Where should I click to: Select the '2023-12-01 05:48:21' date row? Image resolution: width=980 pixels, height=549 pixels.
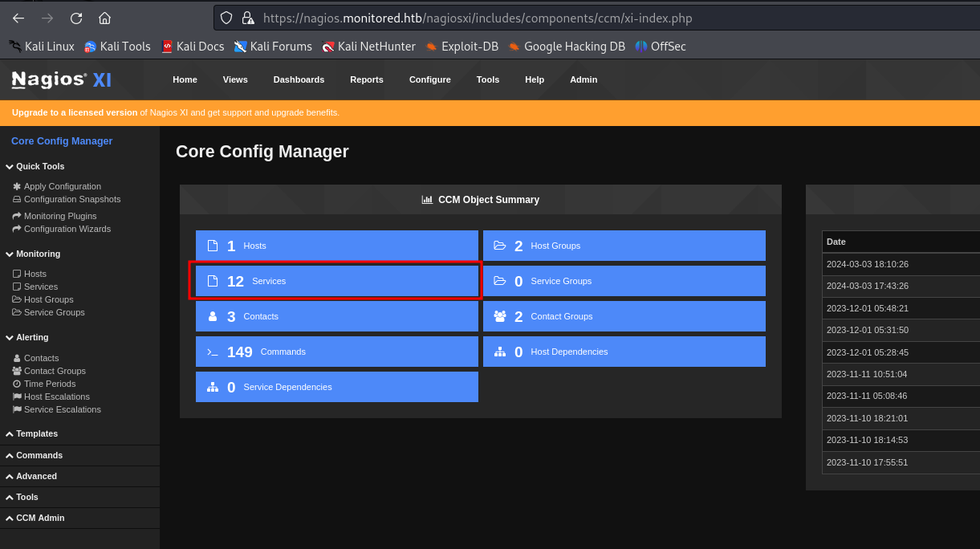tap(901, 308)
